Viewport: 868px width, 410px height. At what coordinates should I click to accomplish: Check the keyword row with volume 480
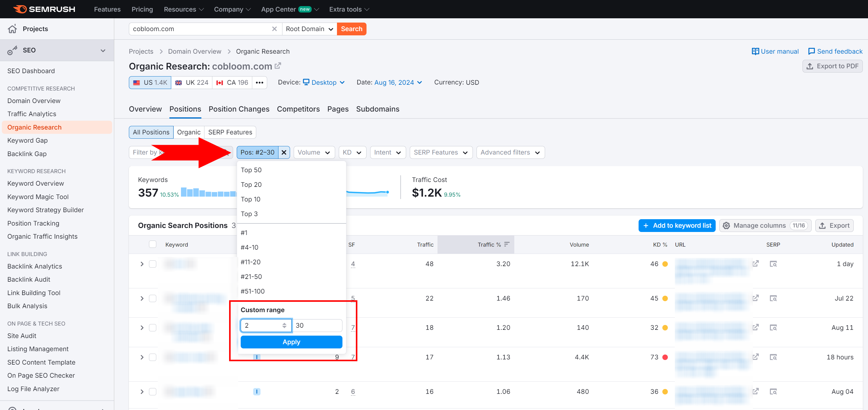(153, 392)
